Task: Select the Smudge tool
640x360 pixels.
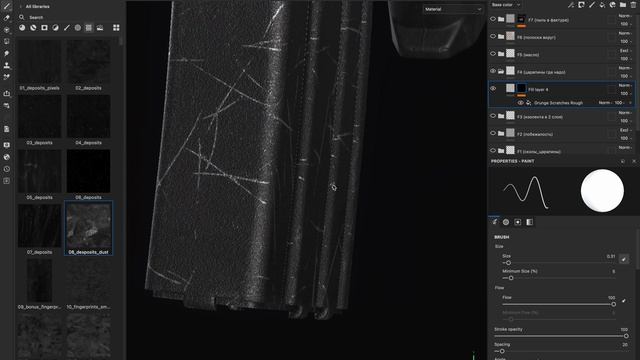Action: (x=7, y=53)
